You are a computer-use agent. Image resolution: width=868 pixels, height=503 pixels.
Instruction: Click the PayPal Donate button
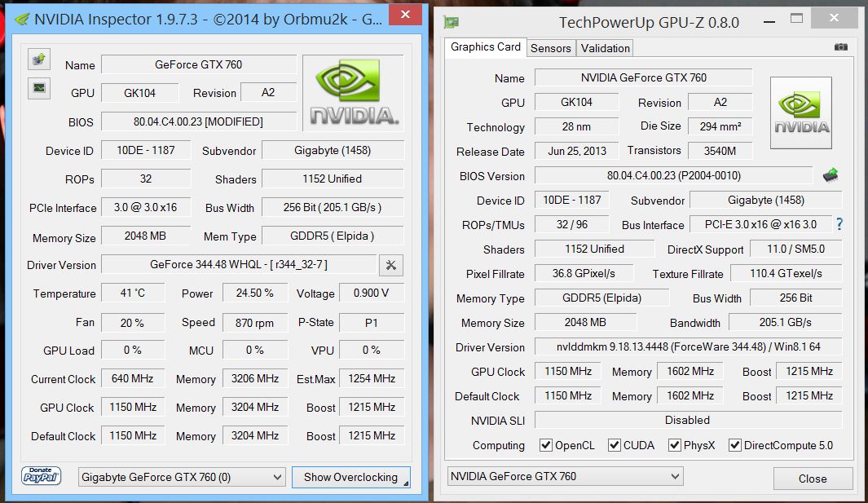(42, 477)
